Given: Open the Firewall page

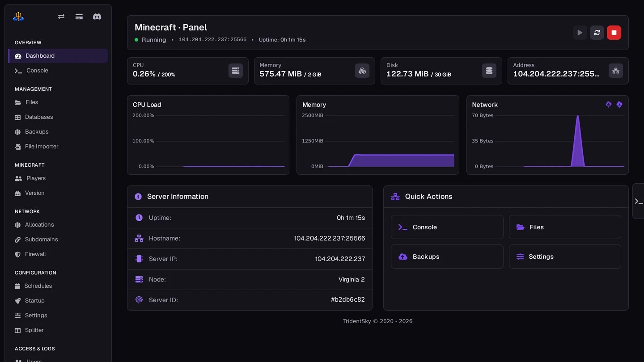Looking at the screenshot, I should pyautogui.click(x=58, y=254).
